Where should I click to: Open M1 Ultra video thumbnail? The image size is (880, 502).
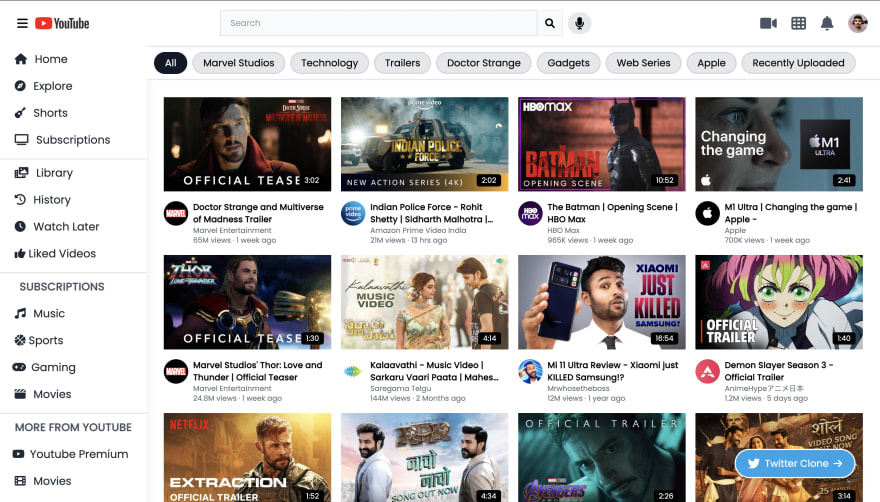tap(779, 144)
